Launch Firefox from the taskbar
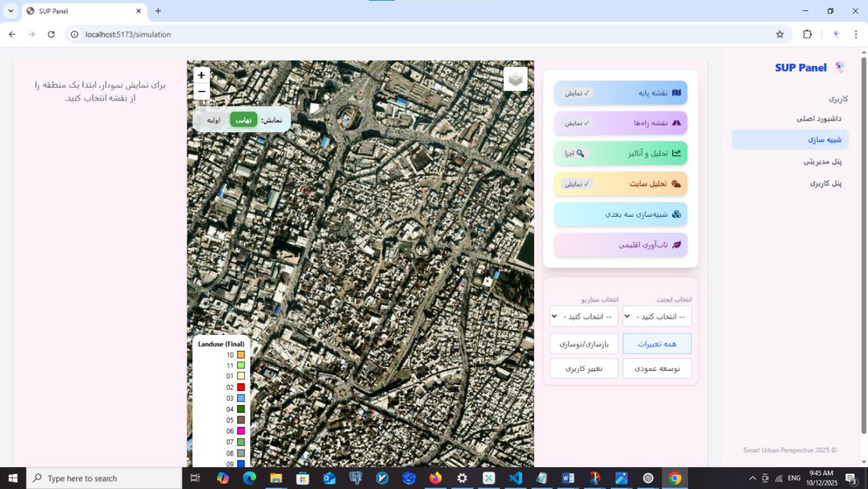Viewport: 868px width, 489px height. [x=435, y=478]
